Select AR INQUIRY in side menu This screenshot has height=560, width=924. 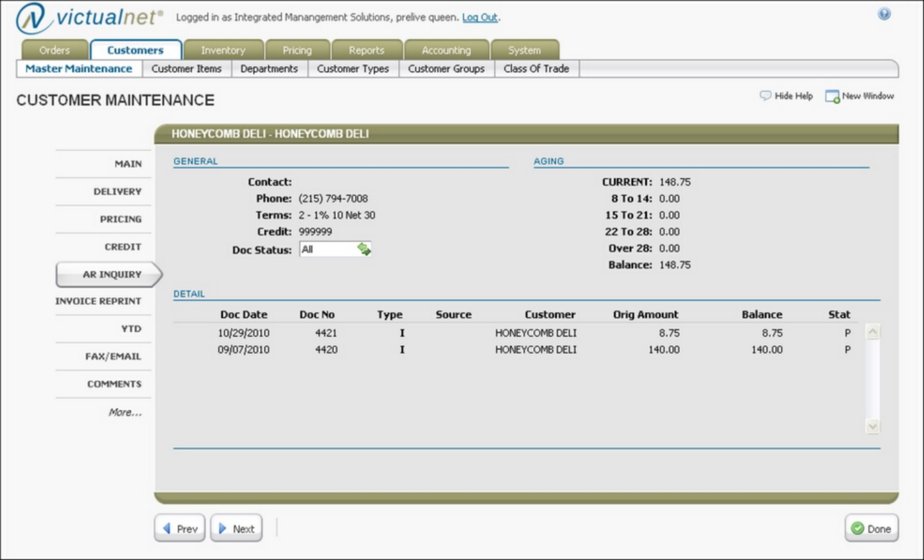click(x=108, y=275)
